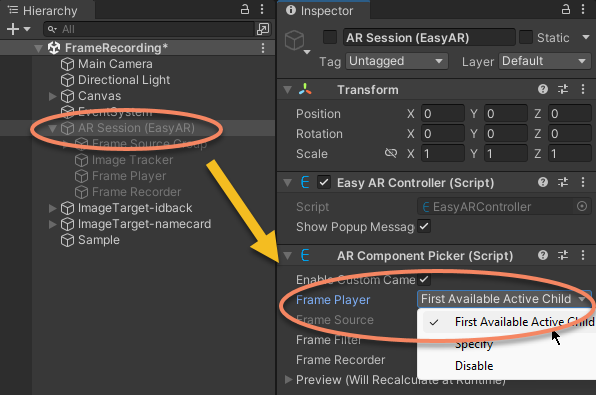Open the Hierarchy create plus menu
596x395 pixels.
18,29
